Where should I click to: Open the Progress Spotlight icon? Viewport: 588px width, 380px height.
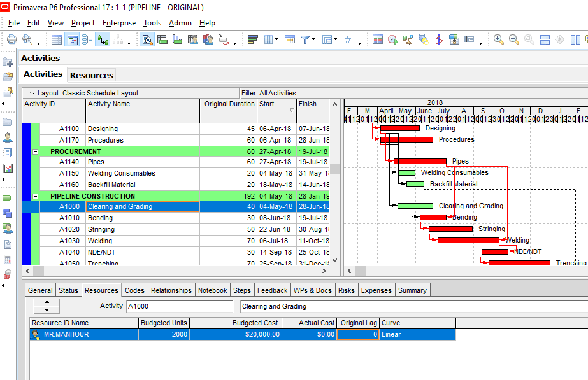point(424,39)
